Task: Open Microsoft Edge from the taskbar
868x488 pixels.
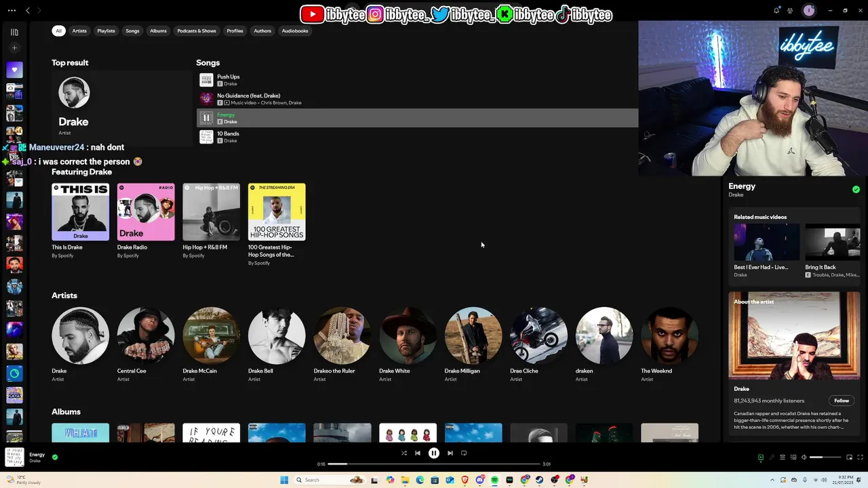Action: coord(420,480)
